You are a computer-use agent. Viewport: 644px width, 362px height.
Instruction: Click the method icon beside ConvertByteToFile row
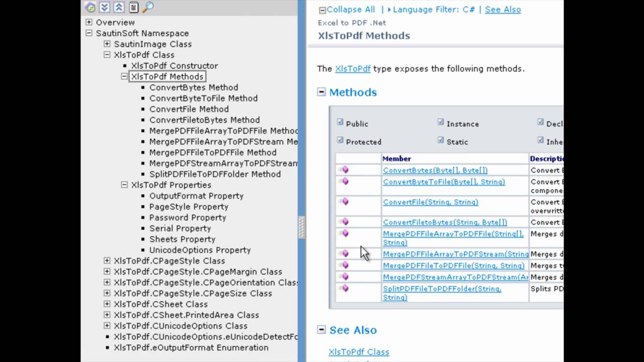point(344,182)
